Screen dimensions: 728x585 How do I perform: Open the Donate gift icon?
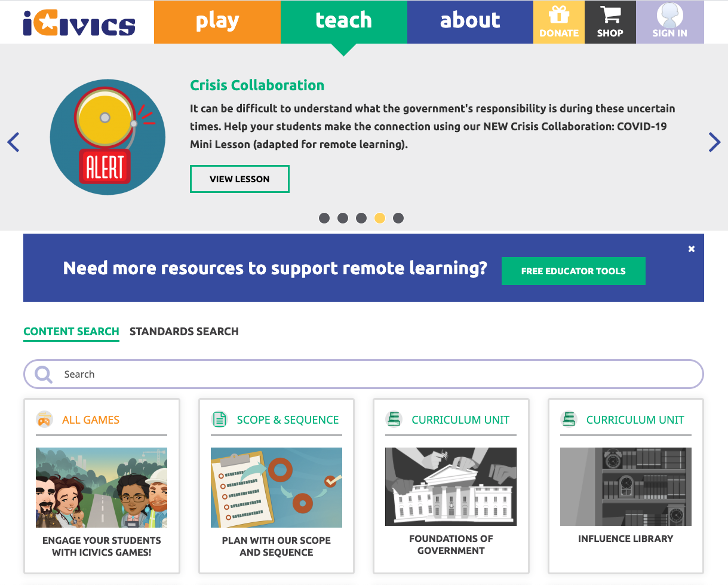tap(559, 15)
